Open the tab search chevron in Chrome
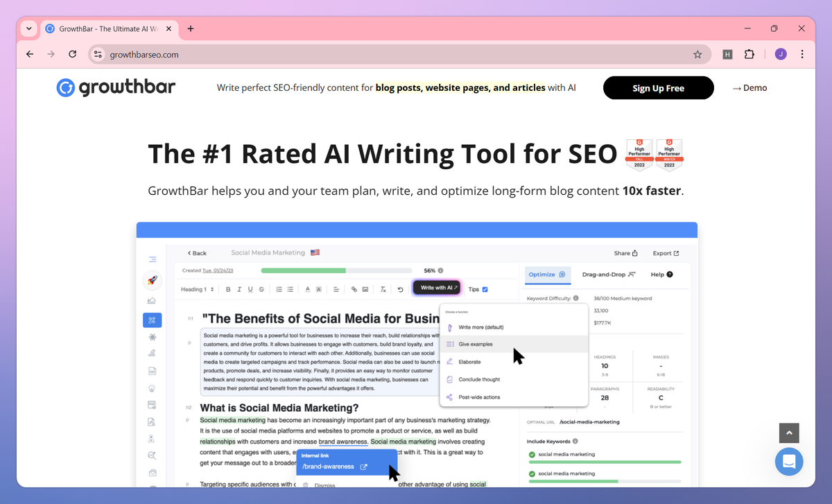The width and height of the screenshot is (832, 504). point(28,28)
